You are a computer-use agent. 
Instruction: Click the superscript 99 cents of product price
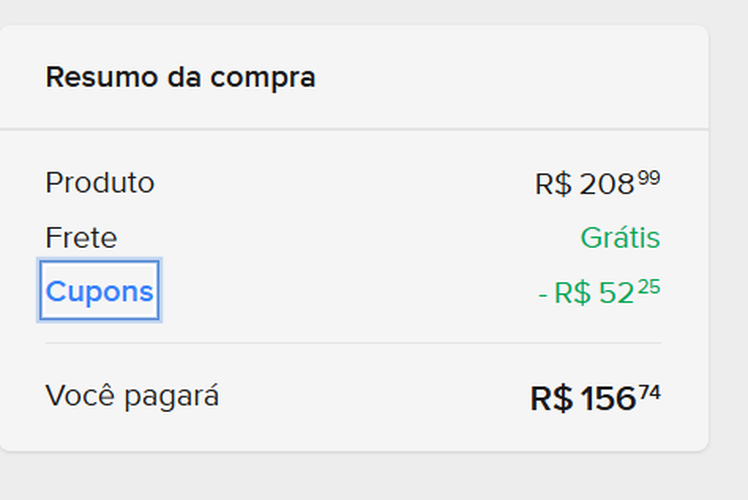[x=649, y=178]
